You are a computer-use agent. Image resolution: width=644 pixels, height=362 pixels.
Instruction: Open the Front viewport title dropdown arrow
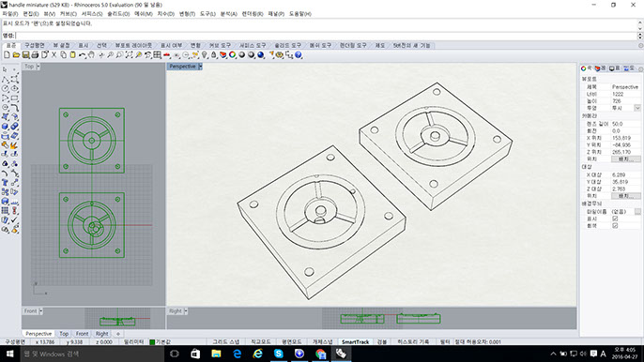pos(40,311)
